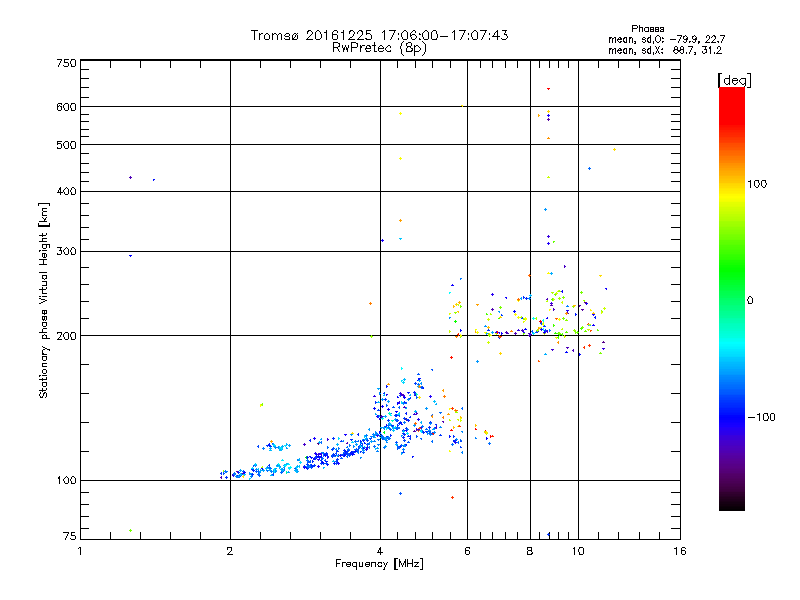
Task: Click the x-axis tick label '6'
Action: (467, 551)
